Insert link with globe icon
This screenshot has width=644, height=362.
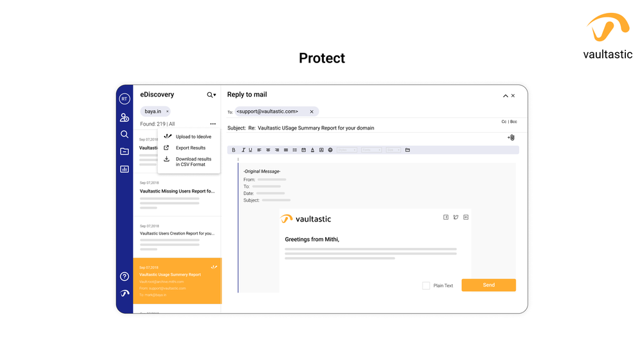click(330, 150)
